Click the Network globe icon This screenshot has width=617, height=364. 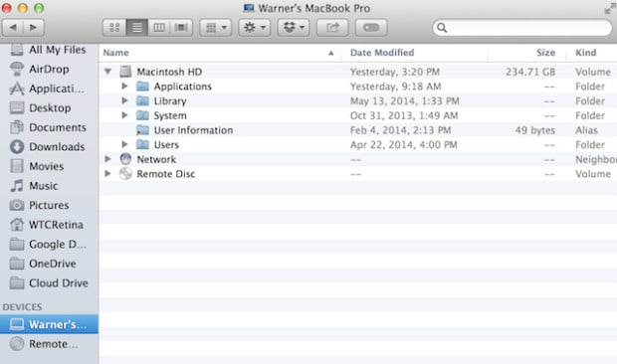pos(125,159)
